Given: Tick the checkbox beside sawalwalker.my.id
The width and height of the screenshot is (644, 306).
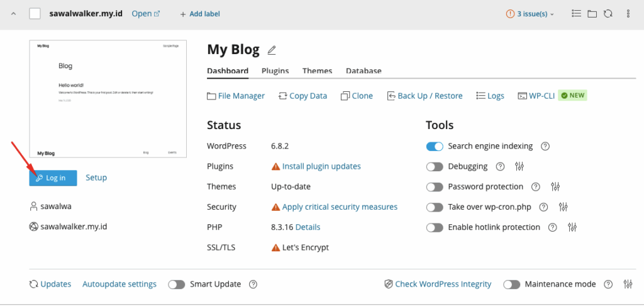Looking at the screenshot, I should (35, 14).
